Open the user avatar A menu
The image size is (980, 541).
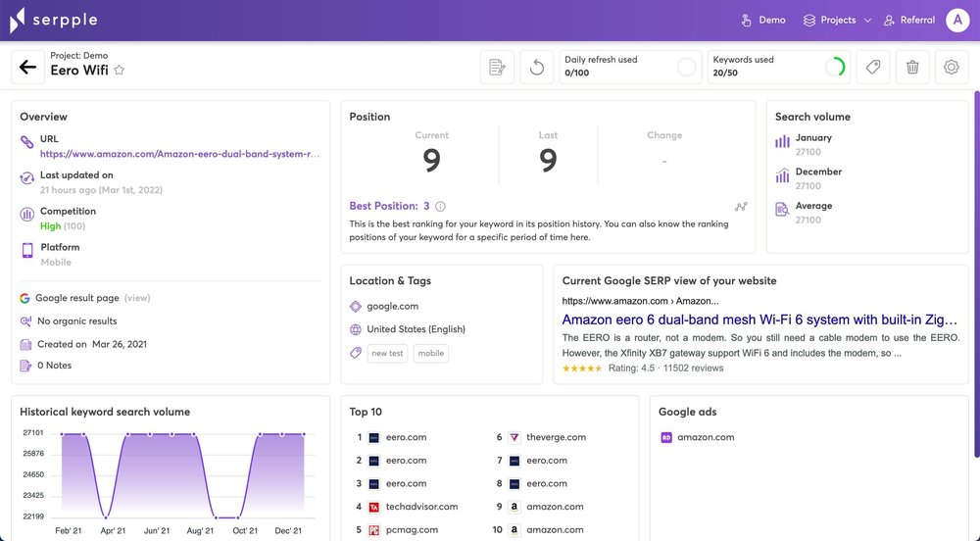[957, 20]
